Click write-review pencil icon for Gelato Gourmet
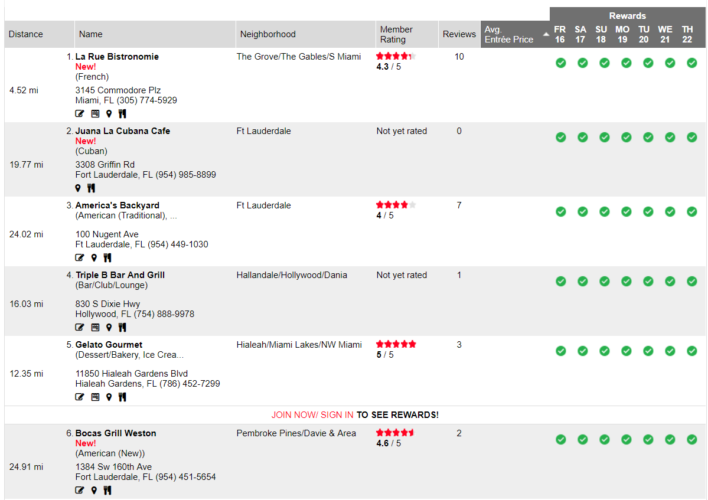 click(79, 397)
